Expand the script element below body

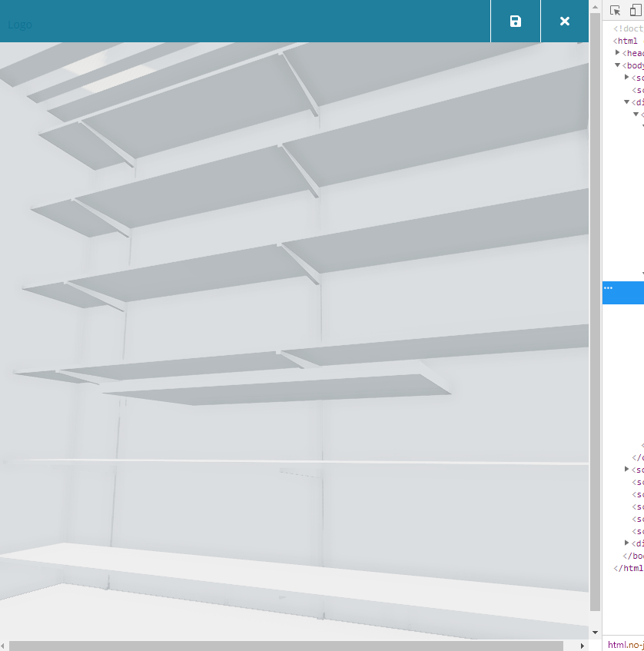[626, 77]
